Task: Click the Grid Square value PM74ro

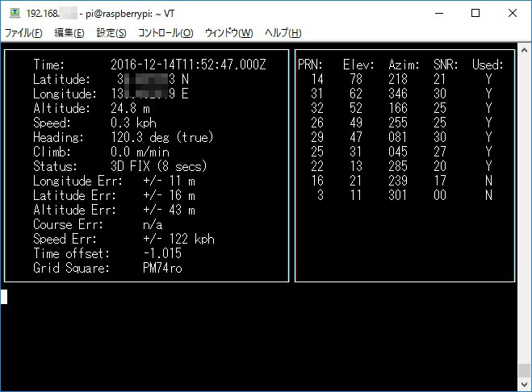Action: [x=161, y=268]
